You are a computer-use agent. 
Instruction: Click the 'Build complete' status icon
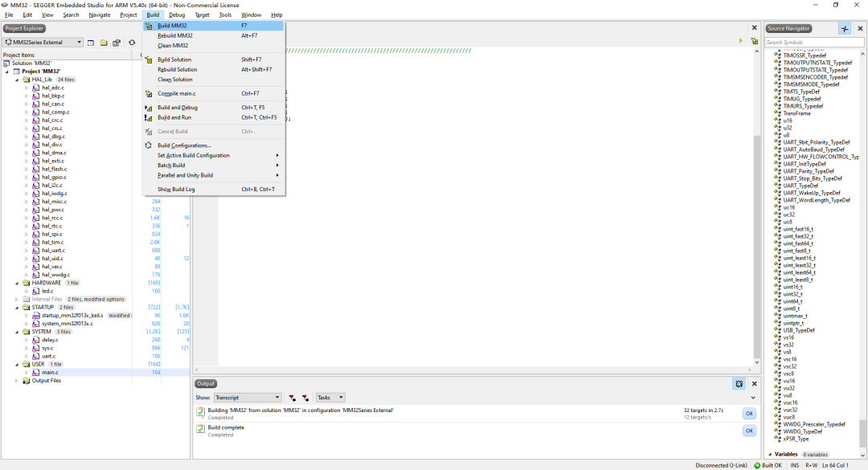pos(200,429)
